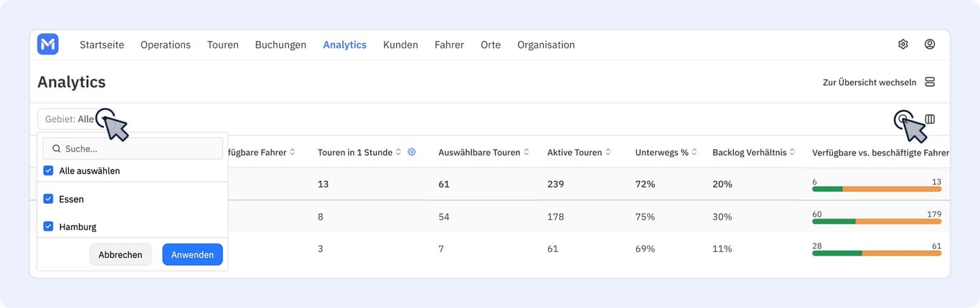Sort by Backlog Verhältnis column
The width and height of the screenshot is (980, 308).
tap(754, 152)
